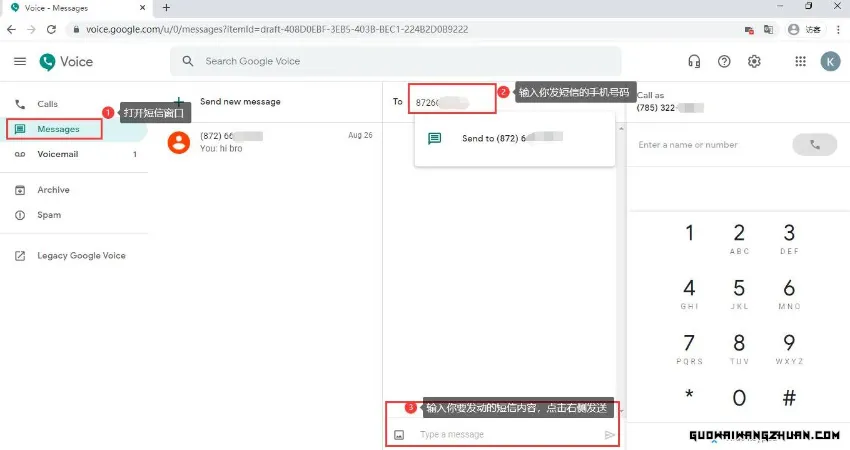Dial 0 on the keypad

click(x=739, y=398)
